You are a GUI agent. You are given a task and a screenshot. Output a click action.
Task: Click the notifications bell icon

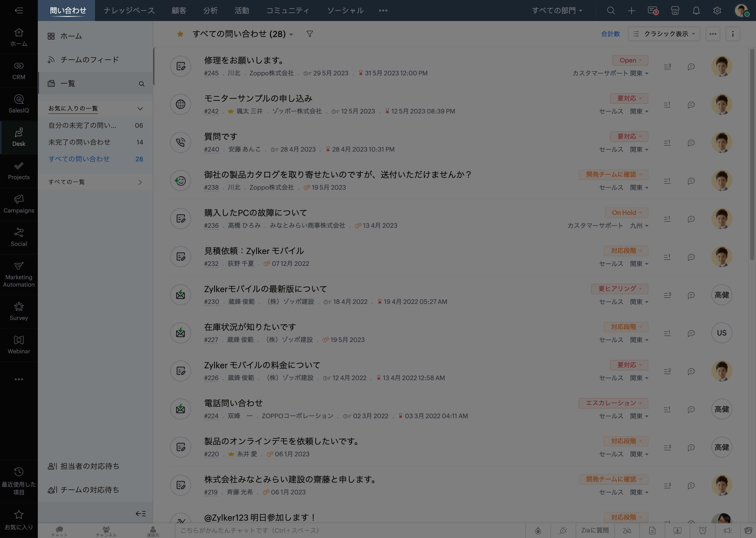[x=696, y=11]
